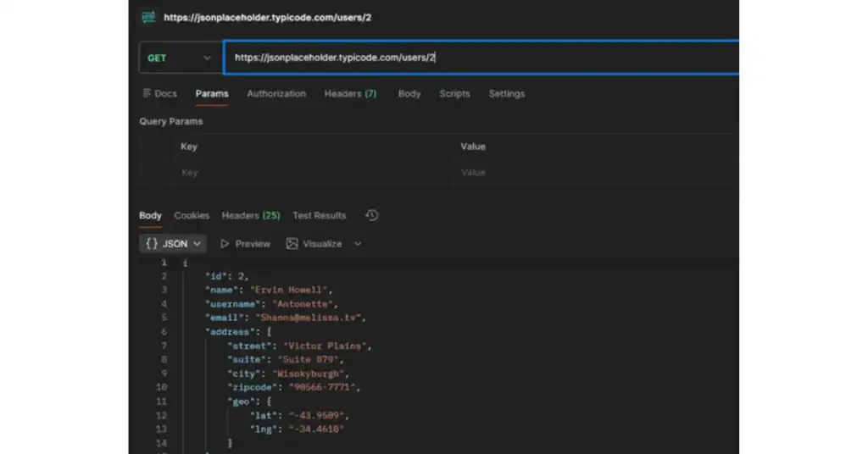Expand the chevron next to Visualize
This screenshot has height=454, width=868.
click(x=358, y=244)
